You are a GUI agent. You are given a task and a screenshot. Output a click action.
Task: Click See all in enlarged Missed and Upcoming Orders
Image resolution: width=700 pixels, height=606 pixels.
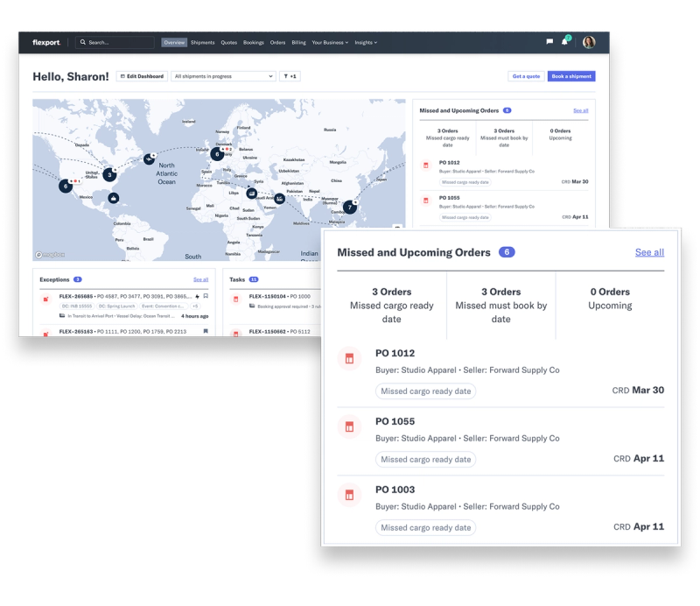pos(649,252)
